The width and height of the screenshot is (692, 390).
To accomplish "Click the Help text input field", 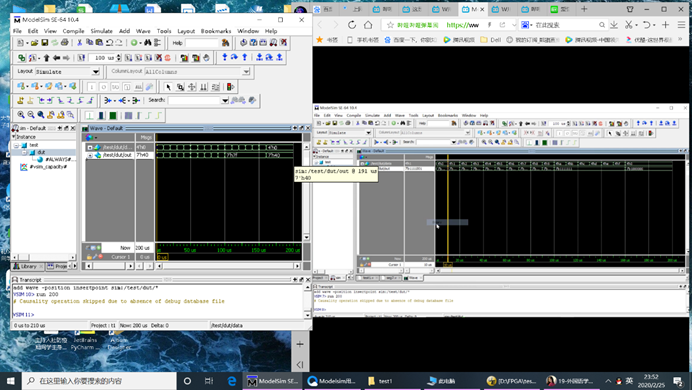I will click(x=202, y=43).
